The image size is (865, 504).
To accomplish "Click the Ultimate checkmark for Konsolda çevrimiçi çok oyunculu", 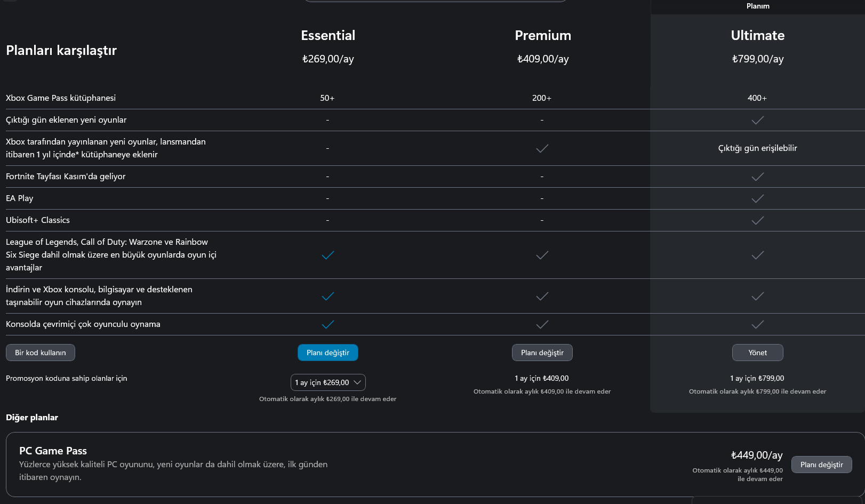I will [x=757, y=324].
